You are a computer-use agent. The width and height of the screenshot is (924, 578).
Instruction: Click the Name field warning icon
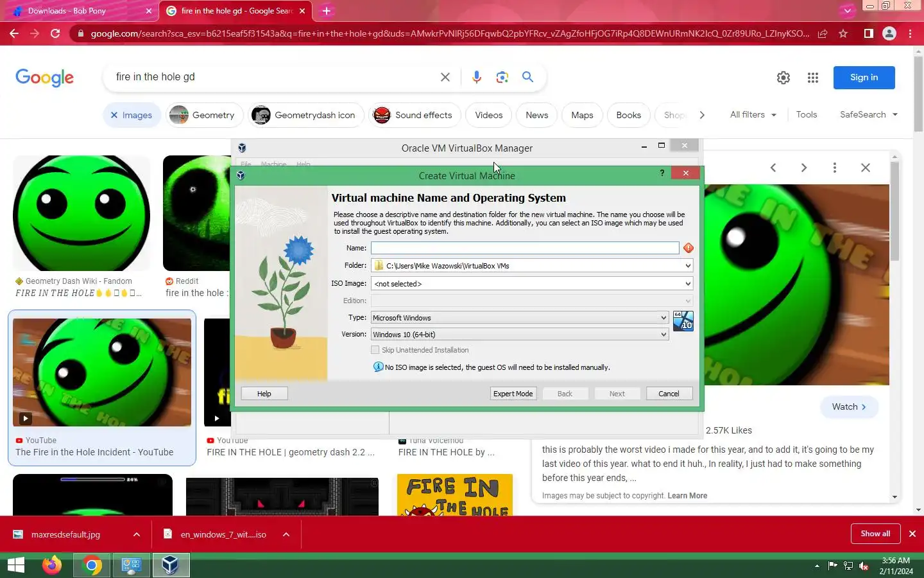pos(689,248)
